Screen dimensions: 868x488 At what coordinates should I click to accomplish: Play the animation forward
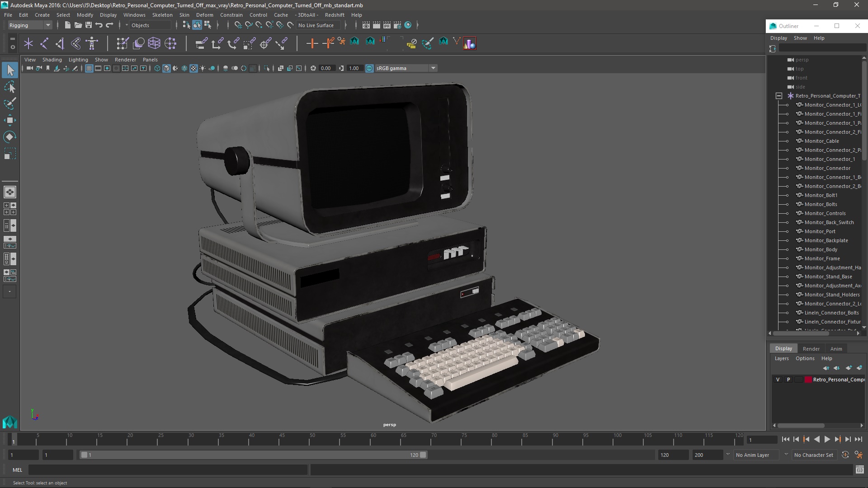(x=827, y=439)
